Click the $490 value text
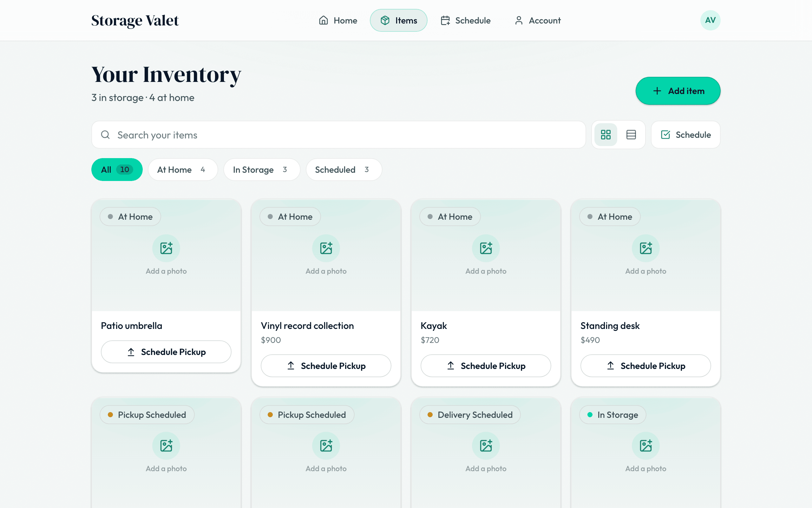812x508 pixels. (590, 340)
